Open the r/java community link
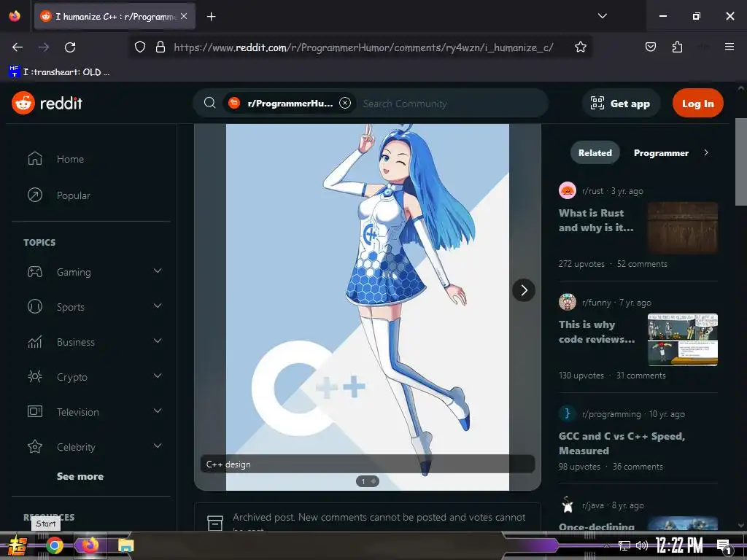The image size is (747, 560). point(592,505)
